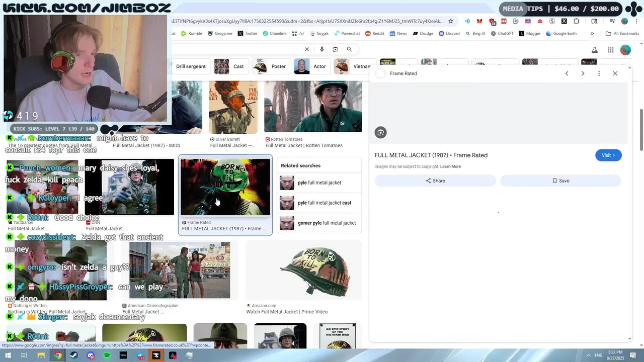Open the Amazon.com helmet poster thumbnail
The image size is (644, 362).
[303, 270]
